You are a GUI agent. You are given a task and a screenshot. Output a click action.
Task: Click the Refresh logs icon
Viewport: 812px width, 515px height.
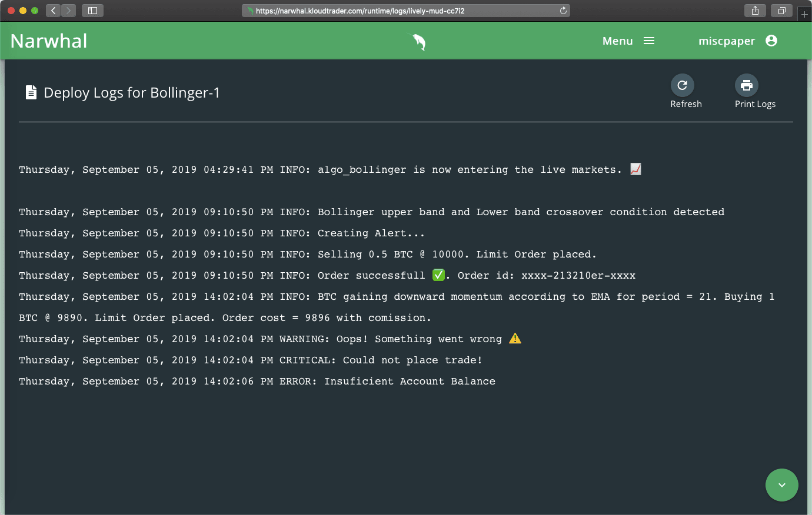(x=683, y=85)
